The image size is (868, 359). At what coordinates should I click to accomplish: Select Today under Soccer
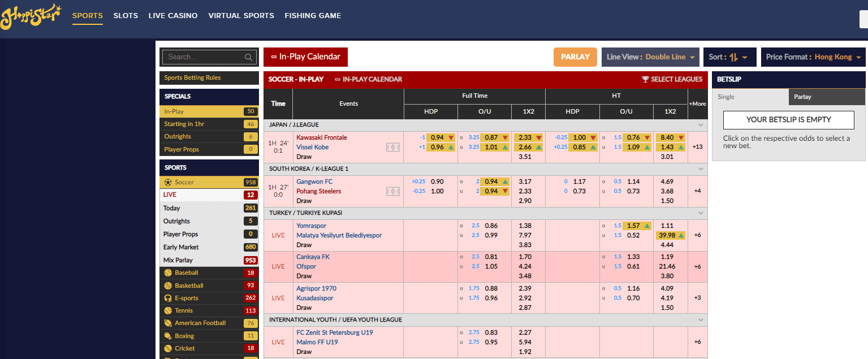coord(209,208)
